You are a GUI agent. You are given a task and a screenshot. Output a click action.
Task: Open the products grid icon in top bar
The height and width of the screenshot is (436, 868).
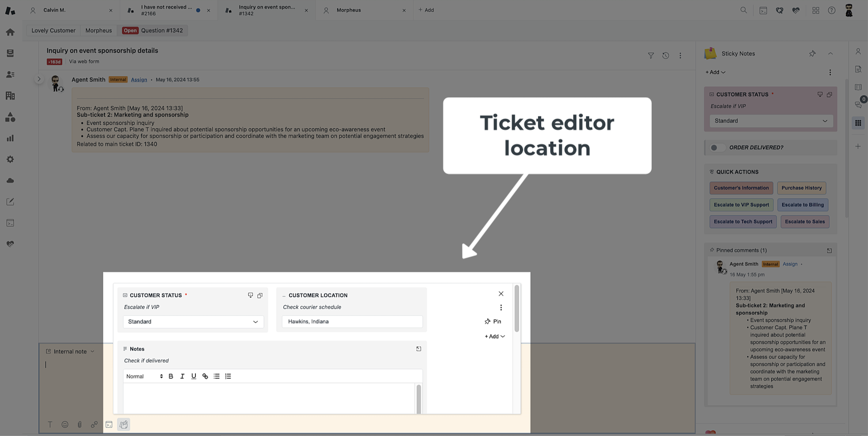pyautogui.click(x=816, y=10)
